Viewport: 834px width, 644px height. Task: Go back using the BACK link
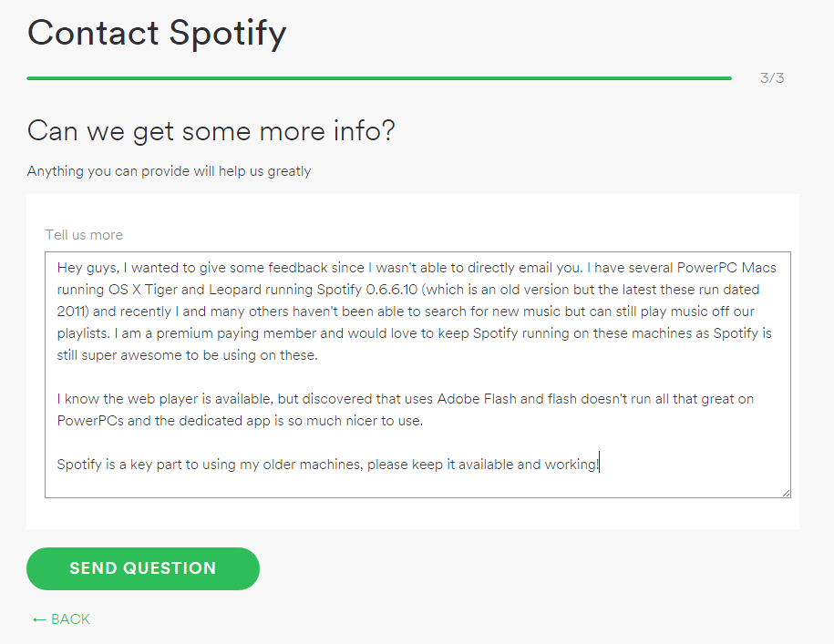tap(70, 619)
